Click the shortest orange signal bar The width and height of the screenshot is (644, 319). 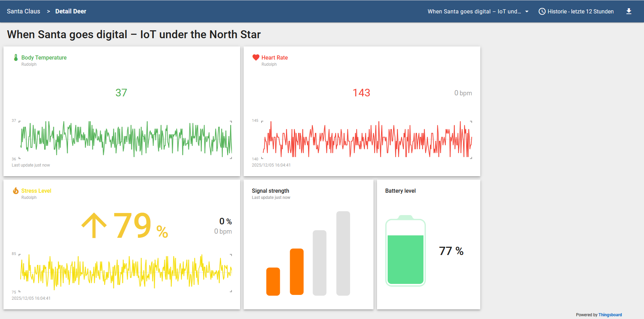point(273,281)
